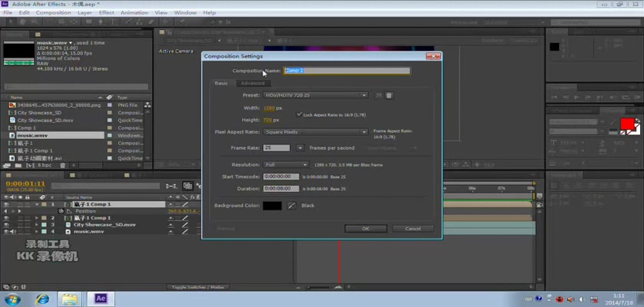Click the black Background Color swatch
Image resolution: width=644 pixels, height=307 pixels.
pyautogui.click(x=272, y=206)
